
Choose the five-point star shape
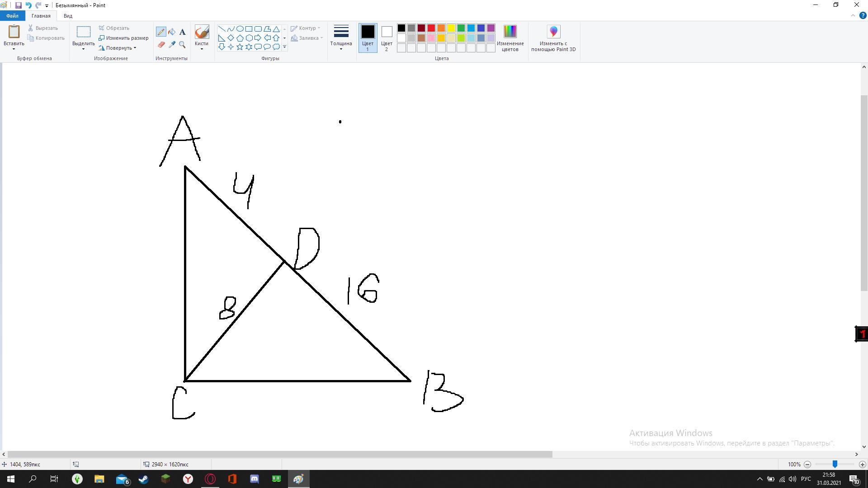coord(240,47)
